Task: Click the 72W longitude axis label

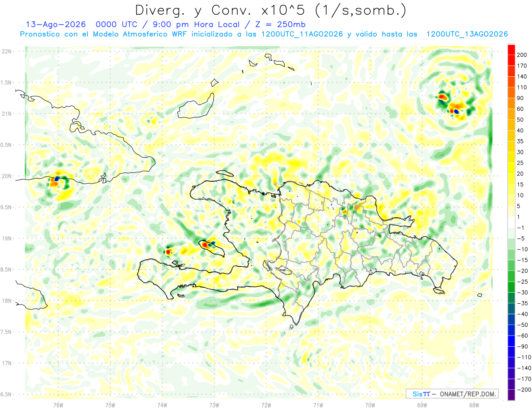Action: pyautogui.click(x=266, y=405)
